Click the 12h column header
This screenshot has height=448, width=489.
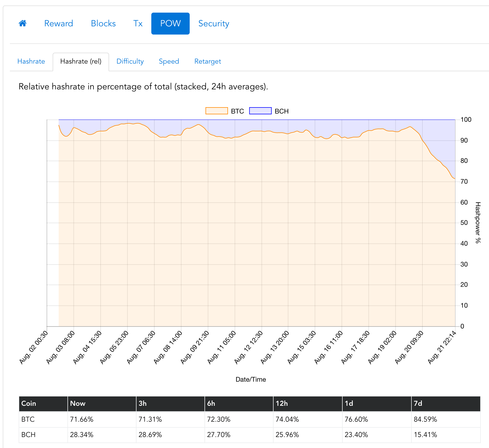click(282, 404)
